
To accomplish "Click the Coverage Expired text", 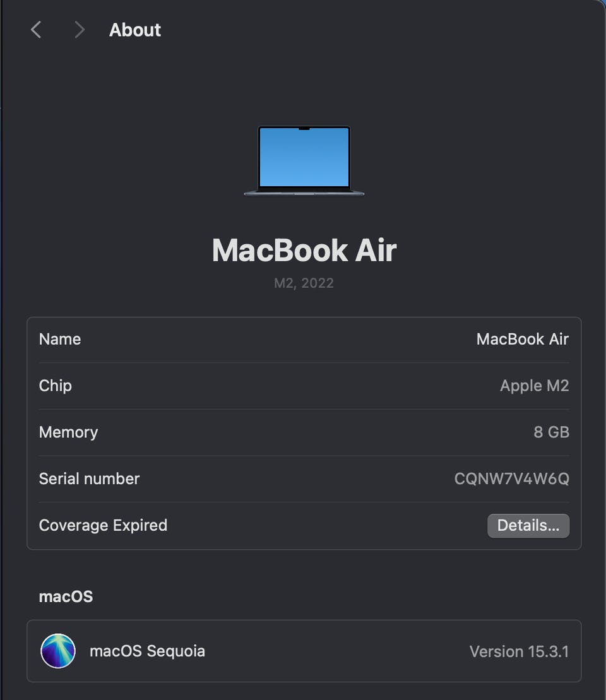I will pyautogui.click(x=103, y=525).
